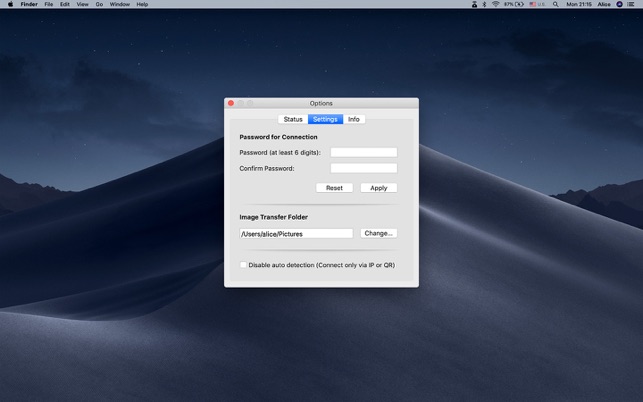Click Change... to pick transfer folder

378,233
